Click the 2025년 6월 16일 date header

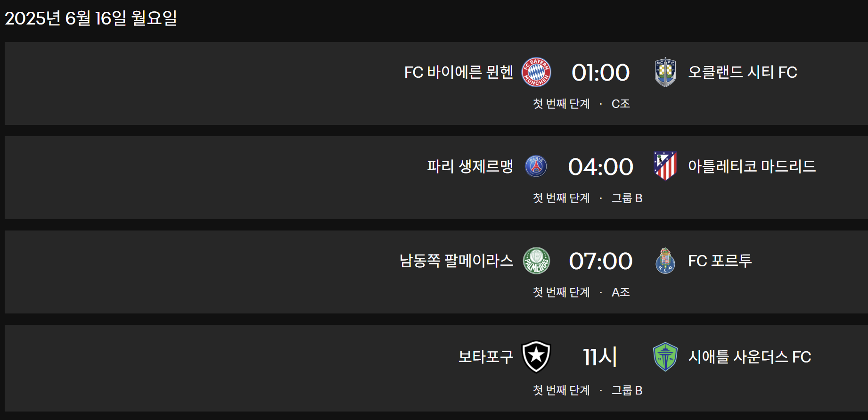click(92, 19)
